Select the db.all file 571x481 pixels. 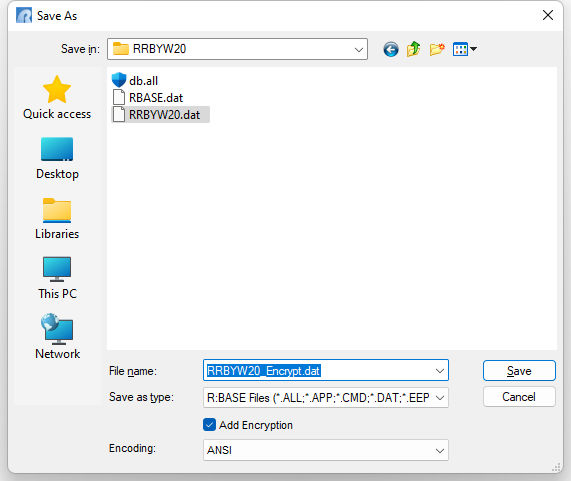point(135,80)
